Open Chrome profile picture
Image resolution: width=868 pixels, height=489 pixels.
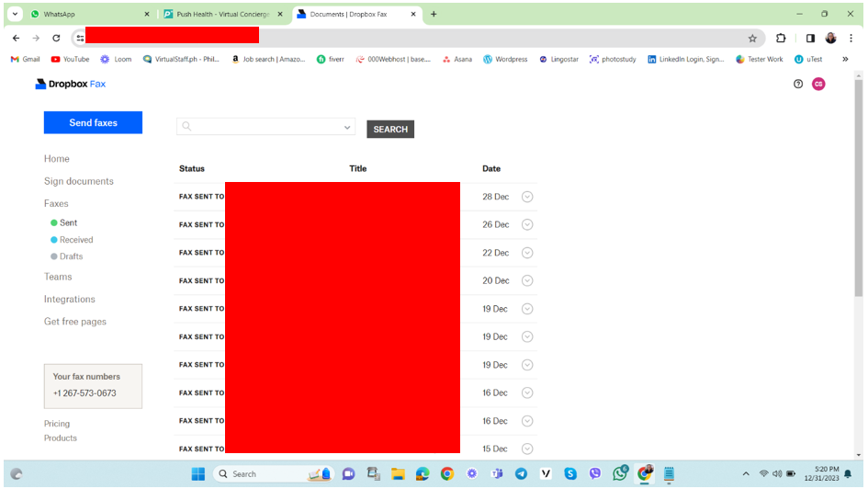click(831, 39)
